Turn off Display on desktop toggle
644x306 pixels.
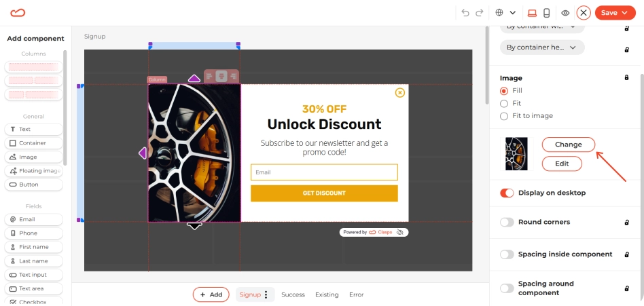pyautogui.click(x=507, y=193)
